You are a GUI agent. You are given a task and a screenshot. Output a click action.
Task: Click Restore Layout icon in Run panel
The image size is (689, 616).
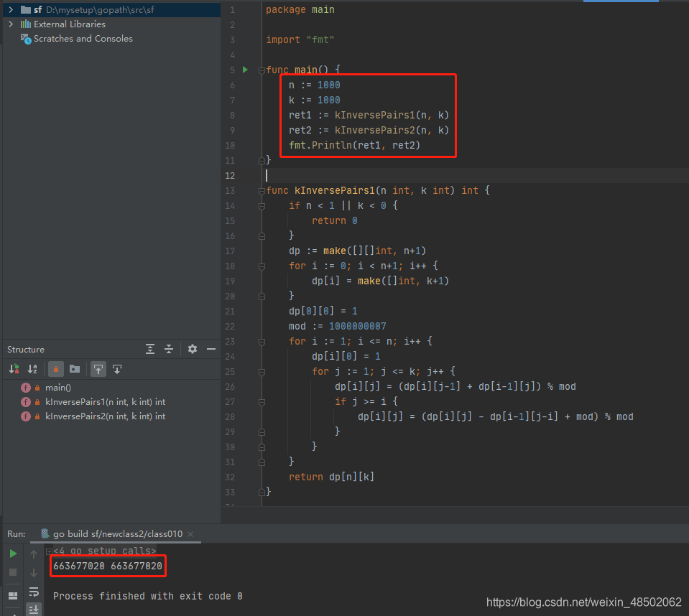13,595
